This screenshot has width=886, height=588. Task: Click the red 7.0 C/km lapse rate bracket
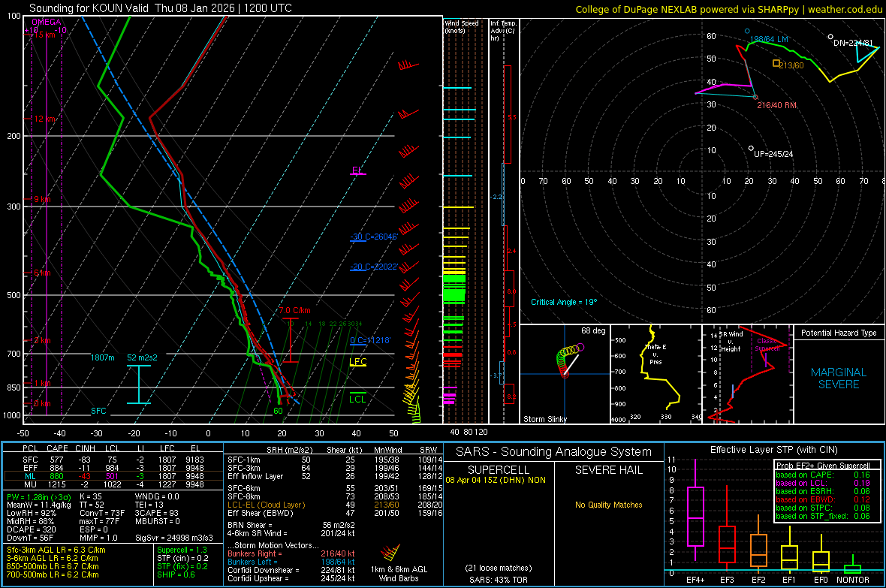[291, 342]
